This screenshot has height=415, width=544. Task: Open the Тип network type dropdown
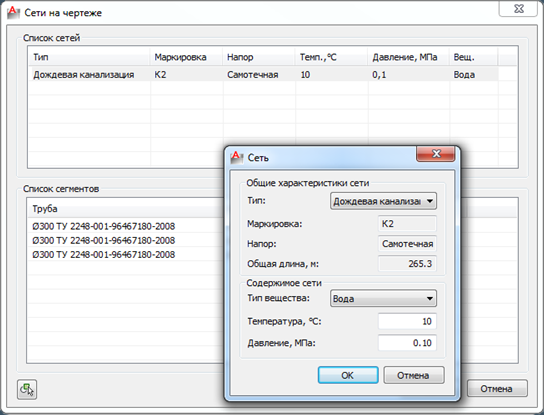coord(383,201)
